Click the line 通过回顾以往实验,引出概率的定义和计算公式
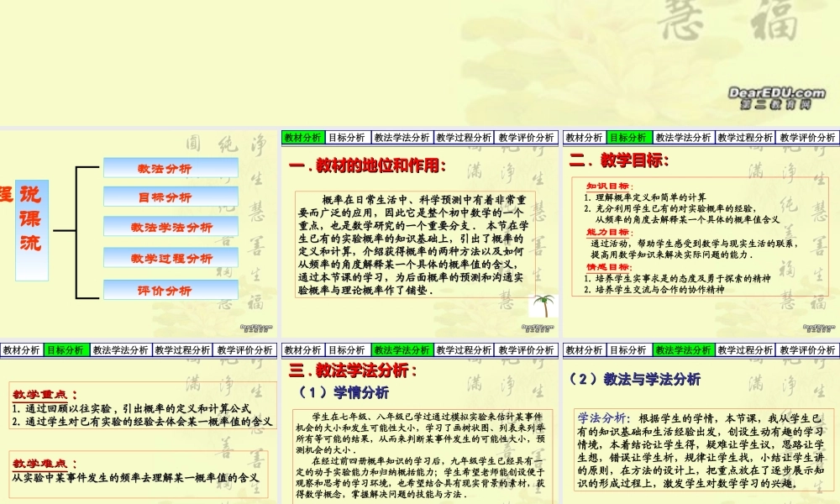 tap(131, 409)
